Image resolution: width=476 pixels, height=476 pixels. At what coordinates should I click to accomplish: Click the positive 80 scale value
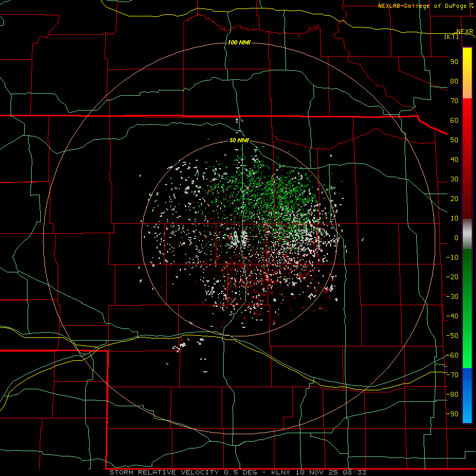454,81
